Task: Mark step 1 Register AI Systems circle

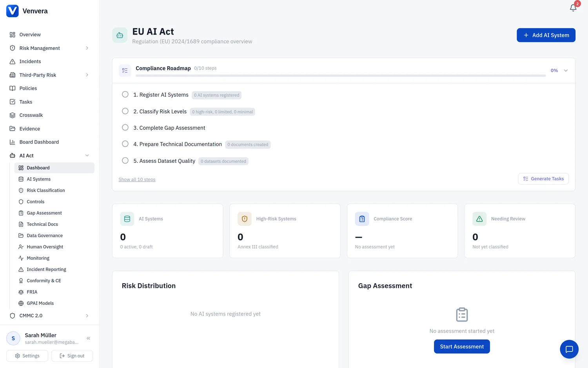Action: pyautogui.click(x=125, y=95)
